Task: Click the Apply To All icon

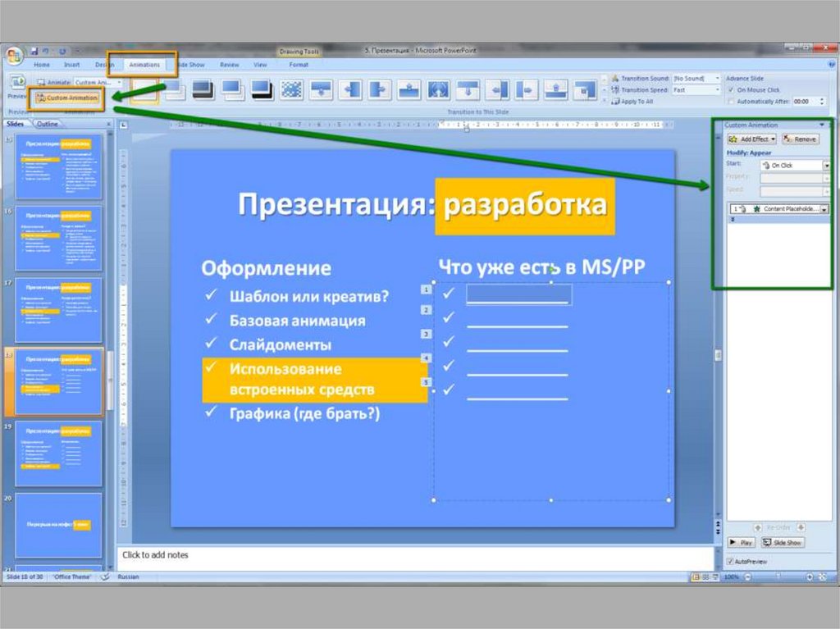Action: (x=615, y=101)
